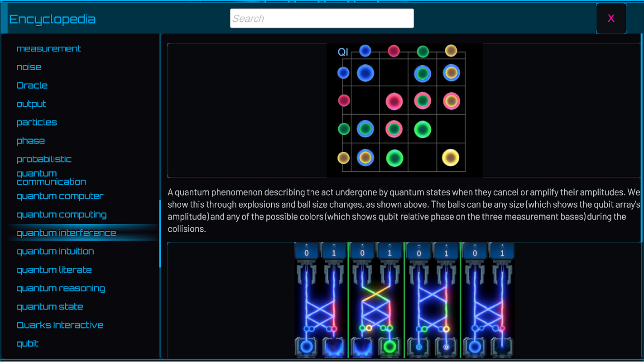Click the QI label in the grid corner
This screenshot has height=362, width=644.
coord(343,52)
